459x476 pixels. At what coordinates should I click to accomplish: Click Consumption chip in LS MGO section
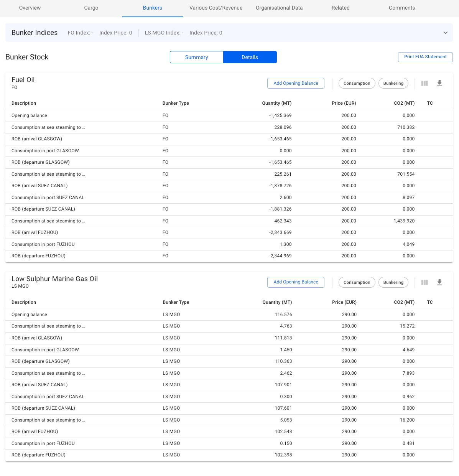coord(357,282)
